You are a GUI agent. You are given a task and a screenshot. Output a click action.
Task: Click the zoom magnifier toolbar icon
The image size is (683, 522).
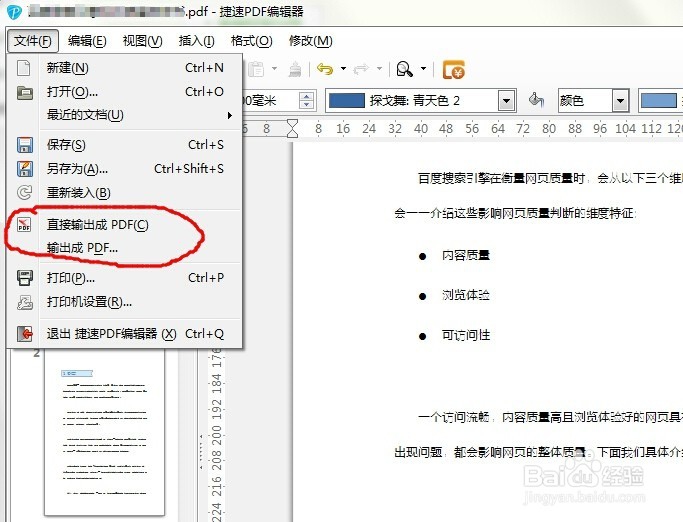pos(404,69)
